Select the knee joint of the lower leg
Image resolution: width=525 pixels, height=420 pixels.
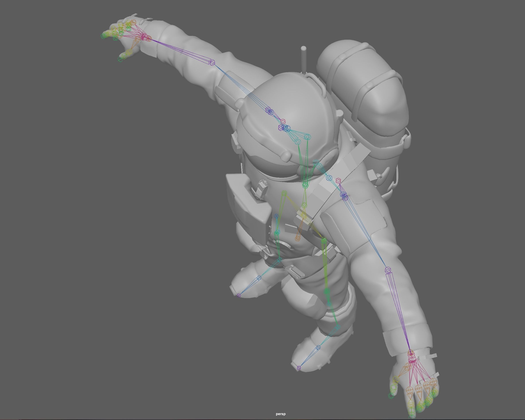tap(327, 291)
